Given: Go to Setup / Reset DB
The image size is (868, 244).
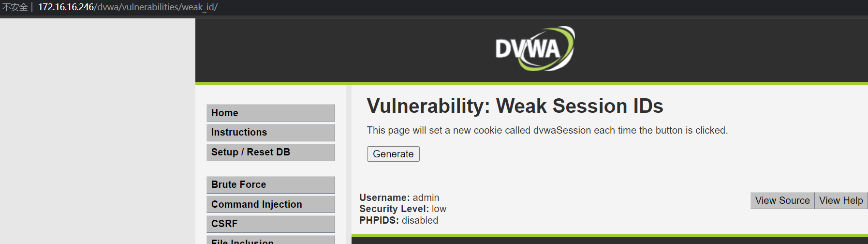Looking at the screenshot, I should (x=271, y=152).
